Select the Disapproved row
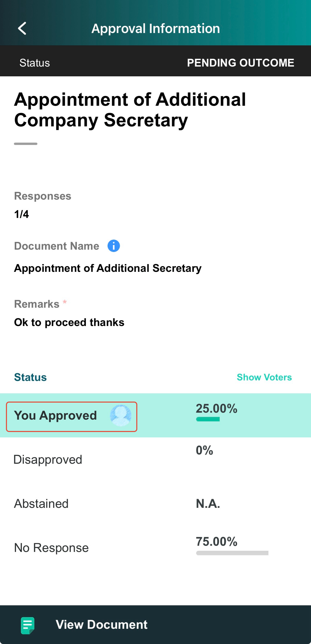 click(155, 459)
